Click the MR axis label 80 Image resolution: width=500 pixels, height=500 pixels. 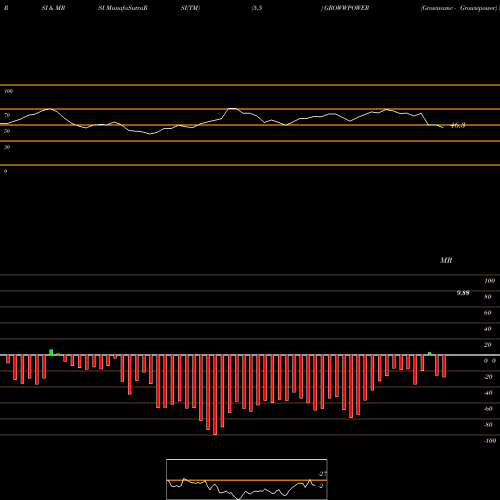click(x=488, y=297)
